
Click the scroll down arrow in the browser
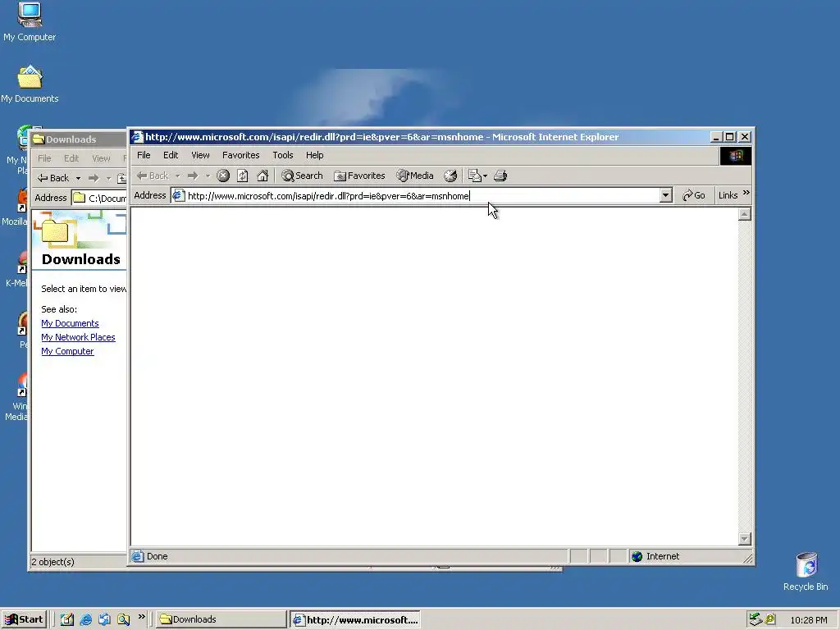point(744,538)
